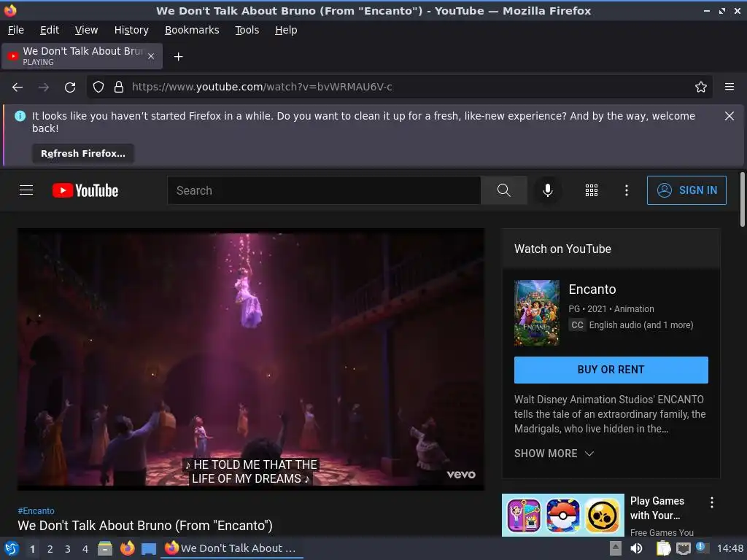
Task: Start voice search with microphone icon
Action: tap(547, 190)
